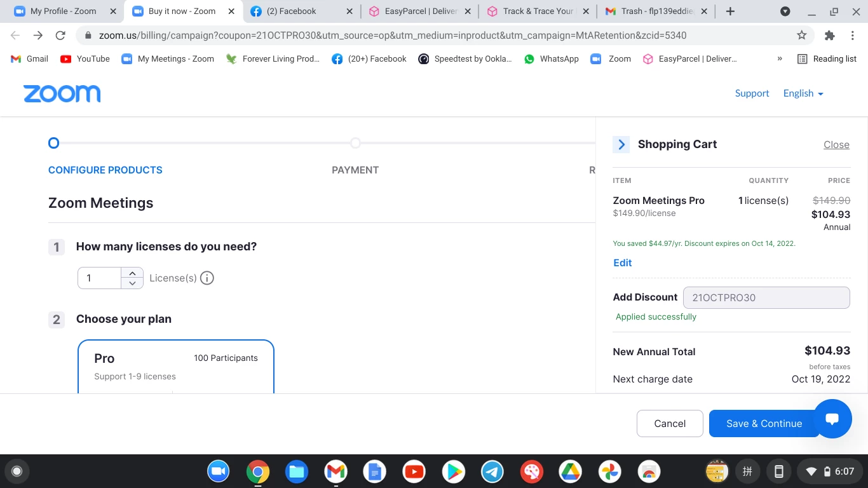Reload the page

(60, 36)
